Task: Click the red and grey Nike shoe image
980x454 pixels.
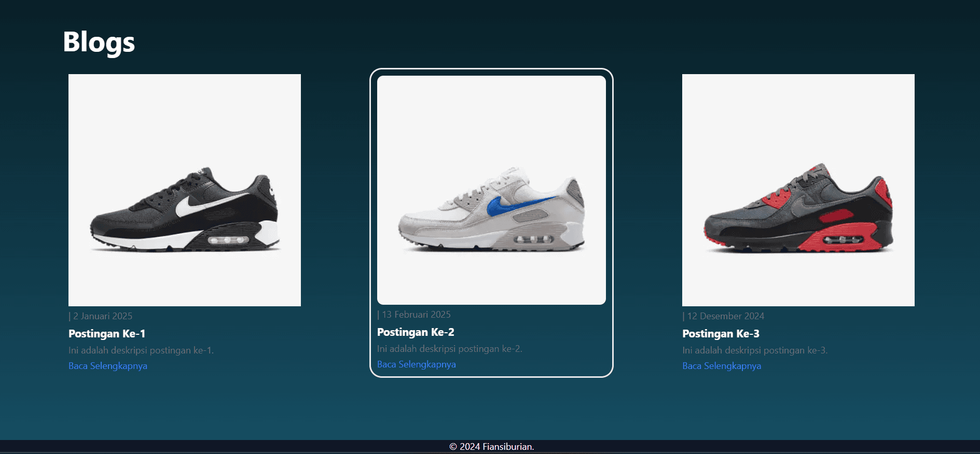Action: 798,190
